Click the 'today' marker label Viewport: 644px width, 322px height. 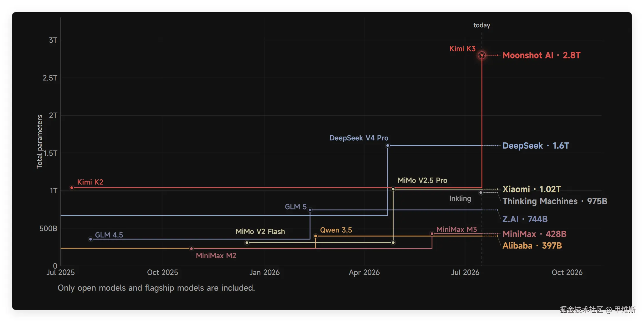[x=482, y=25]
